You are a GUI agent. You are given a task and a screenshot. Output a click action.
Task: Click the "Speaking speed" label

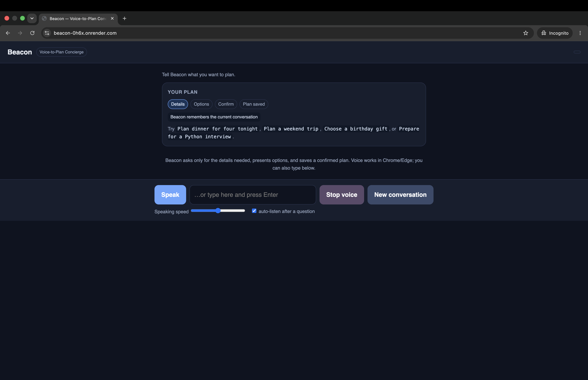tap(171, 212)
